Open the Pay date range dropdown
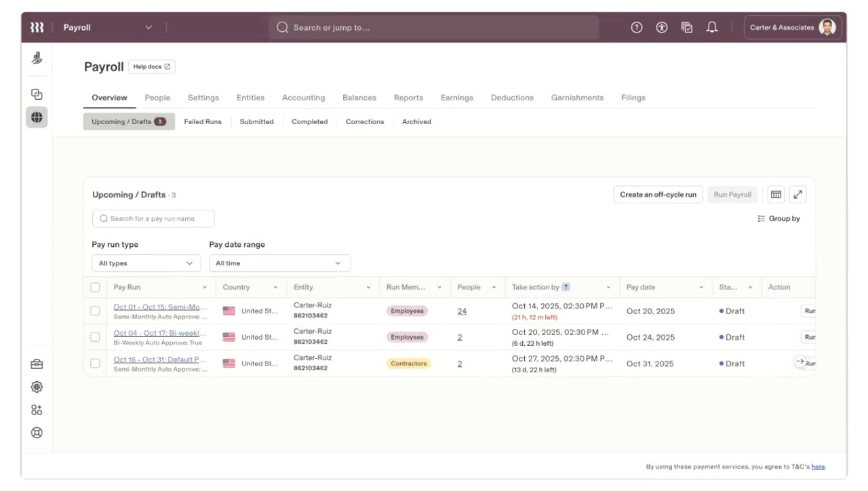 point(279,263)
